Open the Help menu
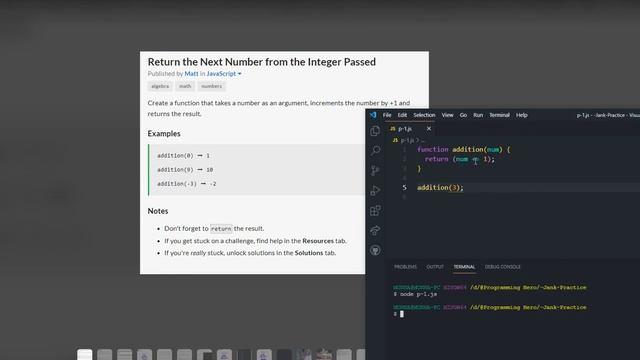This screenshot has height=360, width=640. (x=522, y=115)
